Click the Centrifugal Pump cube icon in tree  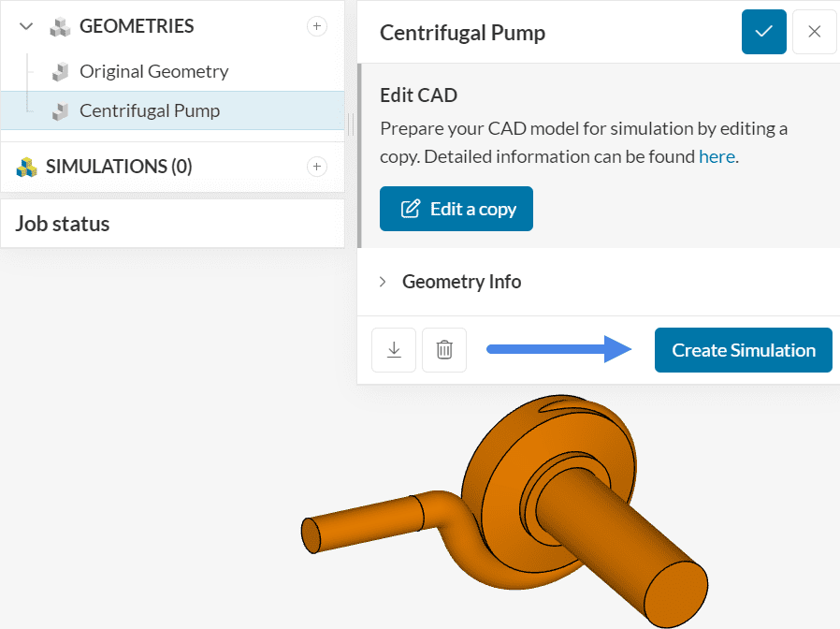(x=61, y=110)
